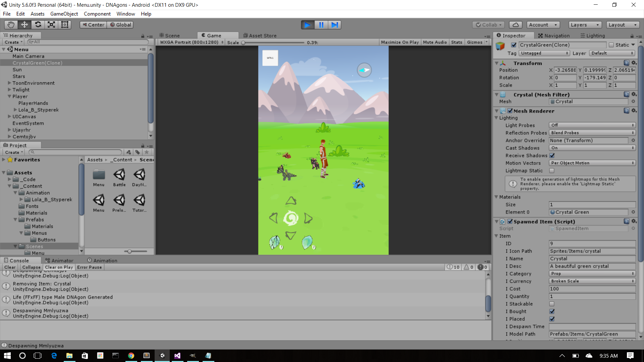The width and height of the screenshot is (644, 362).
Task: Open the Layers dropdown
Action: pos(585,25)
